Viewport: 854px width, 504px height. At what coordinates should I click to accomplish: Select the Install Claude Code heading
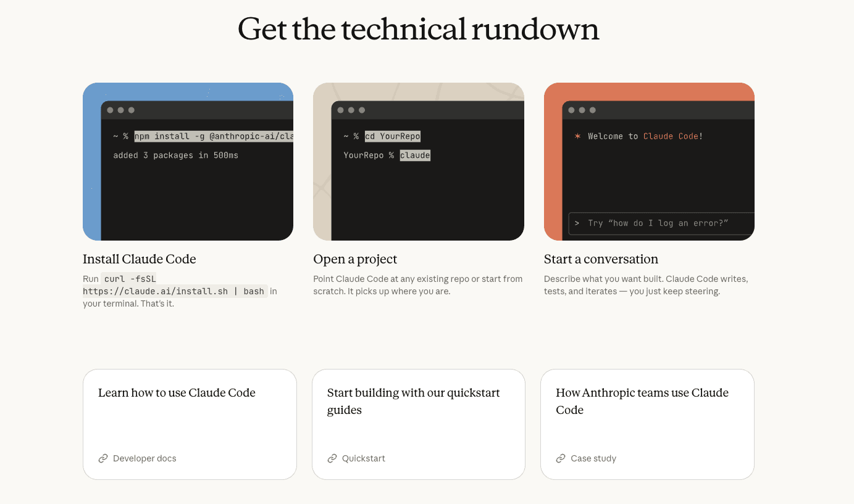(x=140, y=259)
